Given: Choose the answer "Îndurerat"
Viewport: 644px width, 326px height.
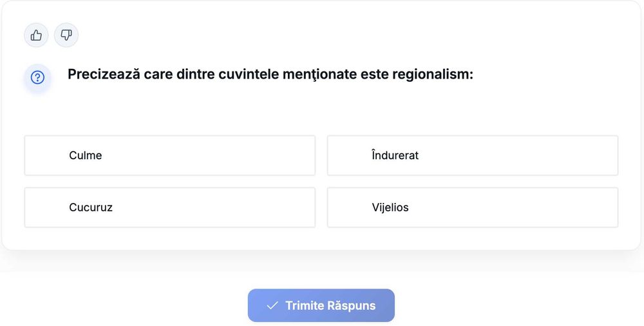Looking at the screenshot, I should click(472, 155).
